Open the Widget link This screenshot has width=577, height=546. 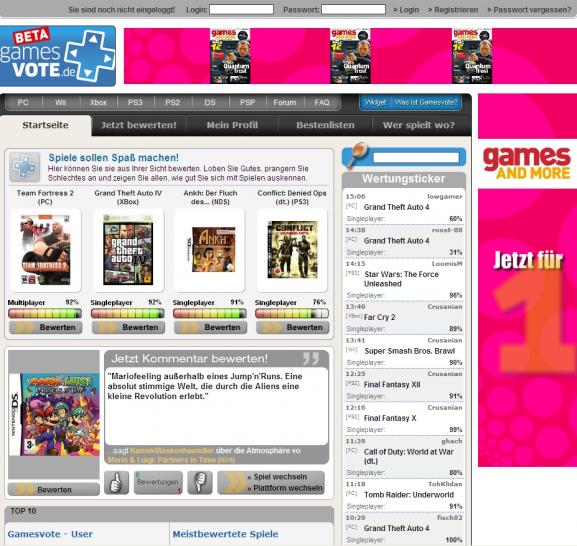pos(375,102)
